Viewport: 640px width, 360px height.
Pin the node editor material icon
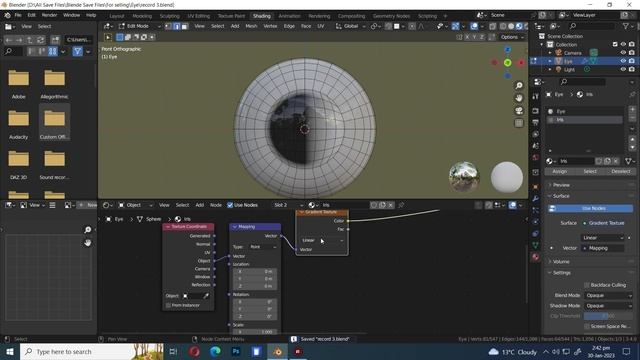point(401,205)
